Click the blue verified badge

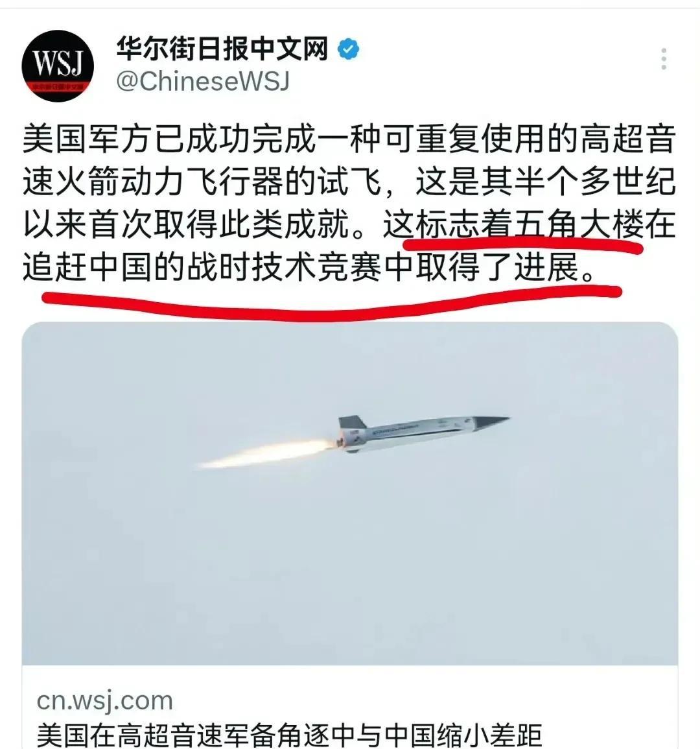[x=348, y=49]
